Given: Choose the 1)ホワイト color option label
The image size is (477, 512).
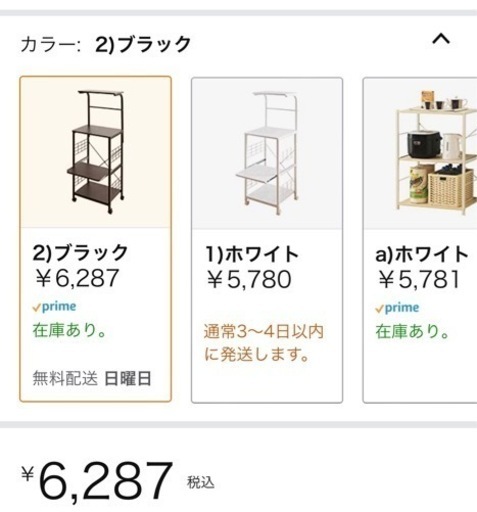Looking at the screenshot, I should (x=252, y=254).
